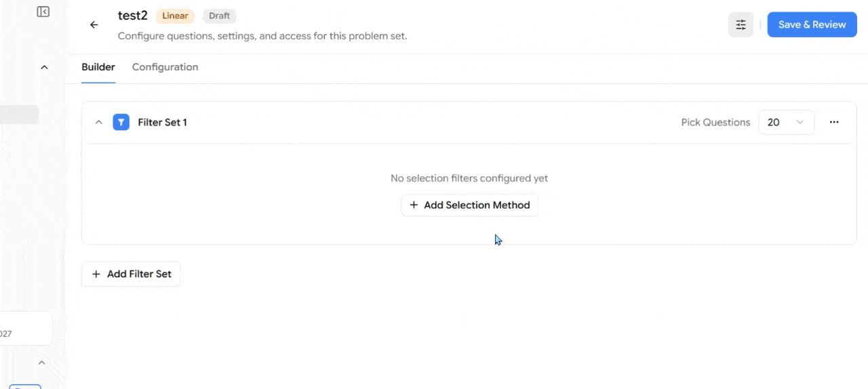Open the three-dot menu for Filter Set 1
868x389 pixels.
pyautogui.click(x=834, y=122)
